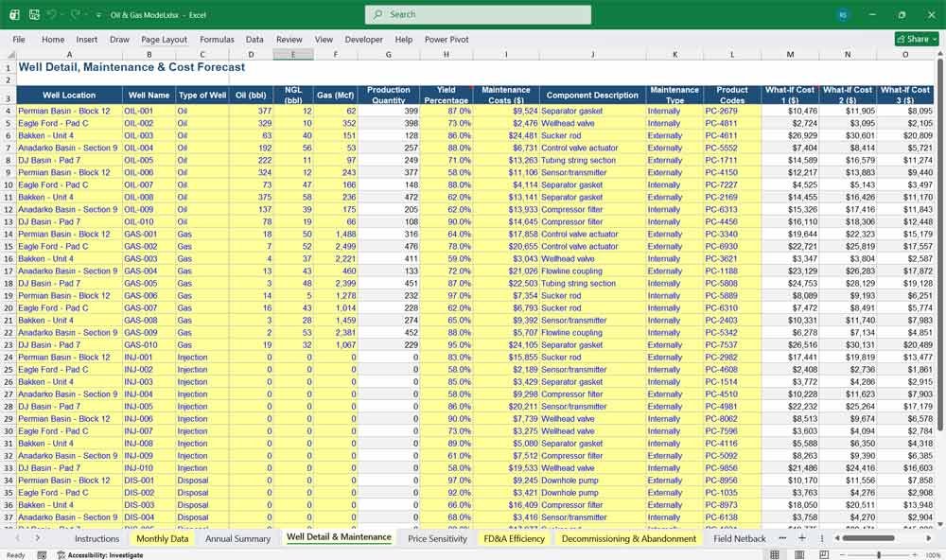Open the Page Layout ribbon tab
The width and height of the screenshot is (946, 560).
click(164, 39)
